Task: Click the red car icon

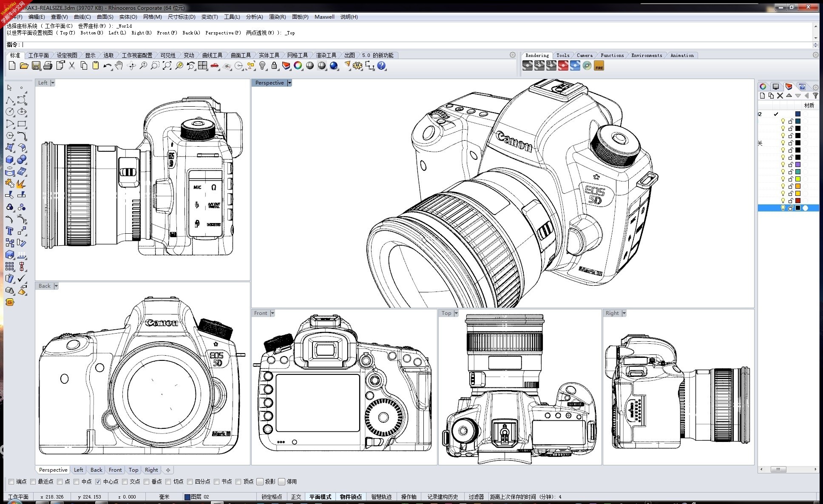Action: click(x=215, y=65)
